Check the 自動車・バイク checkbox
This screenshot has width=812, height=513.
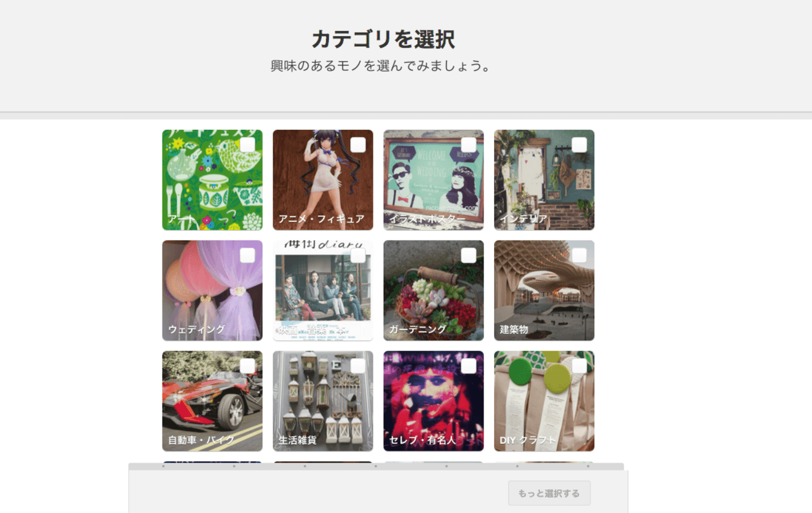pos(247,366)
